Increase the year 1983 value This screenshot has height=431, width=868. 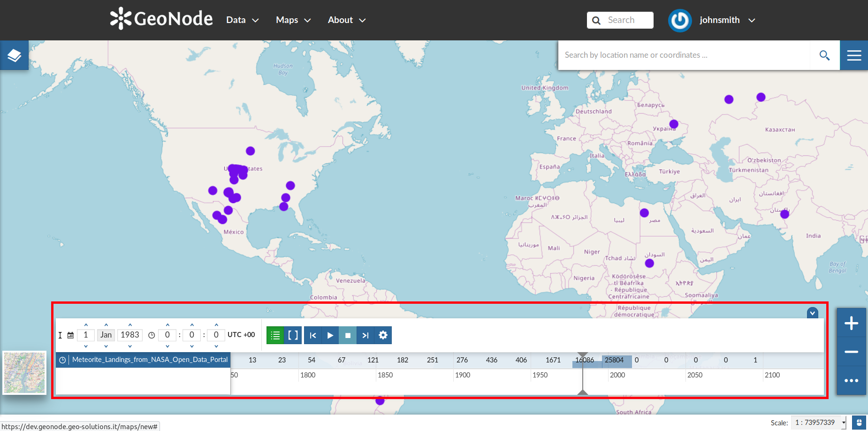pos(130,324)
